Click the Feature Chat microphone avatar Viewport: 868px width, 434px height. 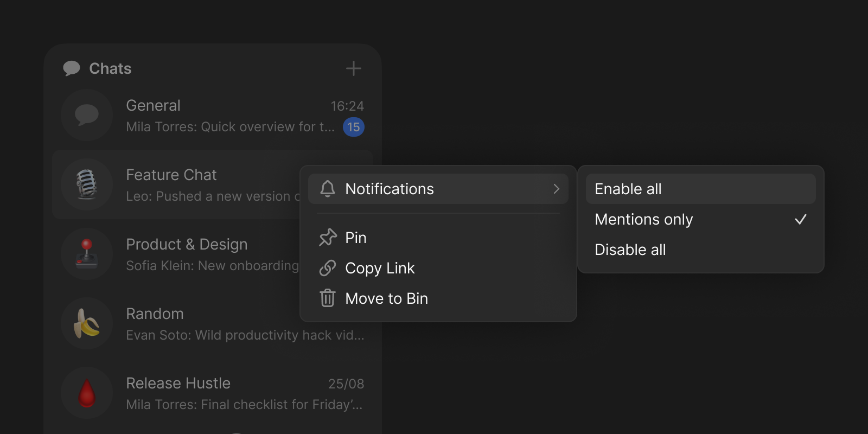87,184
